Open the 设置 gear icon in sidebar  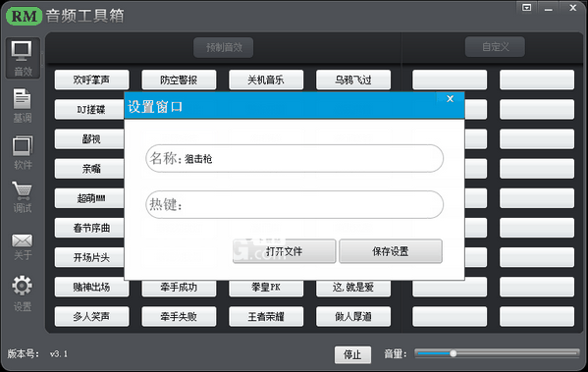(23, 286)
